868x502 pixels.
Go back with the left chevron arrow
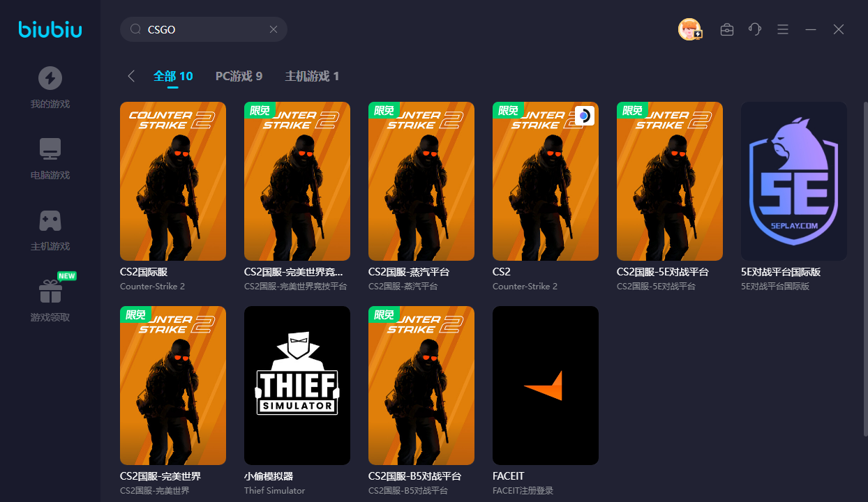(x=131, y=76)
